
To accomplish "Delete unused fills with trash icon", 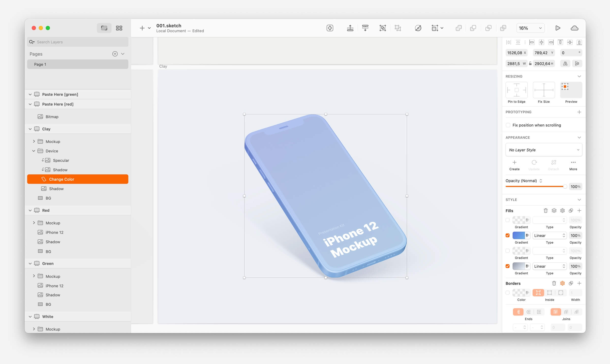I will [x=545, y=210].
